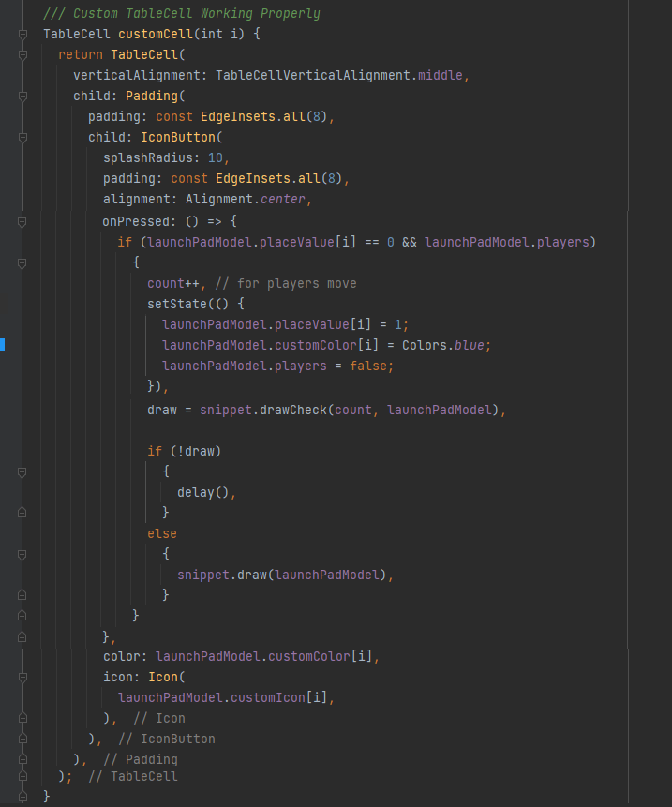Screen dimensions: 672x807
Task: Click the fold-end marker beside // IconButton
Action: [x=23, y=739]
